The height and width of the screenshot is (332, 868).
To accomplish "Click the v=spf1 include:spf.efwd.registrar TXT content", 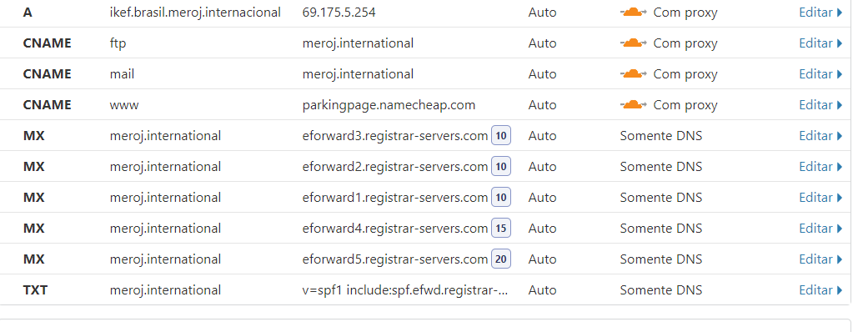I will click(x=405, y=290).
